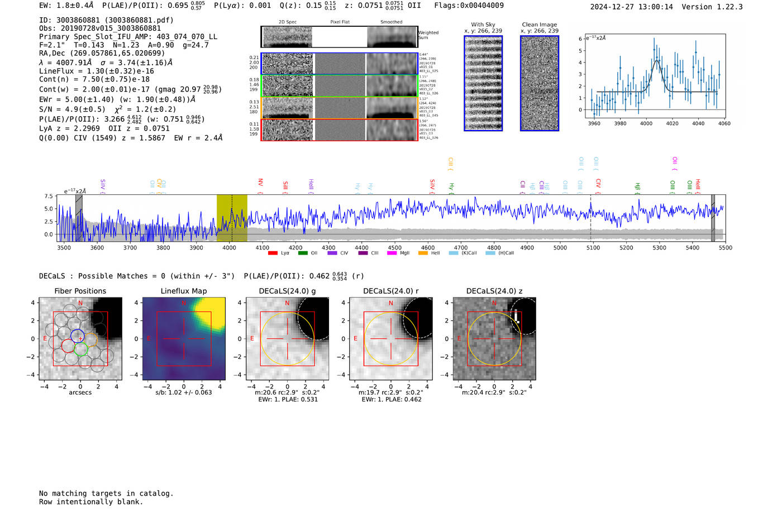This screenshot has width=782, height=532.
Task: Click the LineFlux = 1.30(±0.32)e-16 value
Action: (97, 71)
